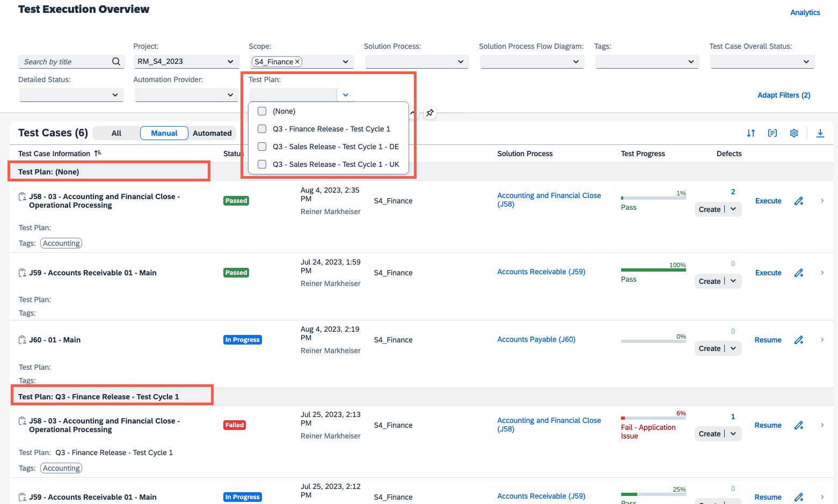Execute the J59 Accounts Receivable test case
The height and width of the screenshot is (504, 838).
768,273
